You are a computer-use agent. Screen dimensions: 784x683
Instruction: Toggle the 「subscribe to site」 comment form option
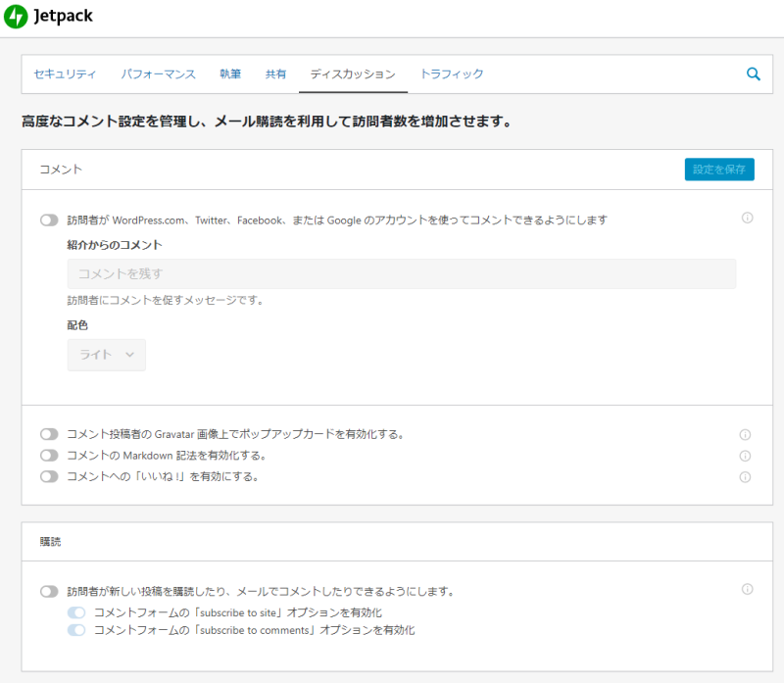click(76, 612)
